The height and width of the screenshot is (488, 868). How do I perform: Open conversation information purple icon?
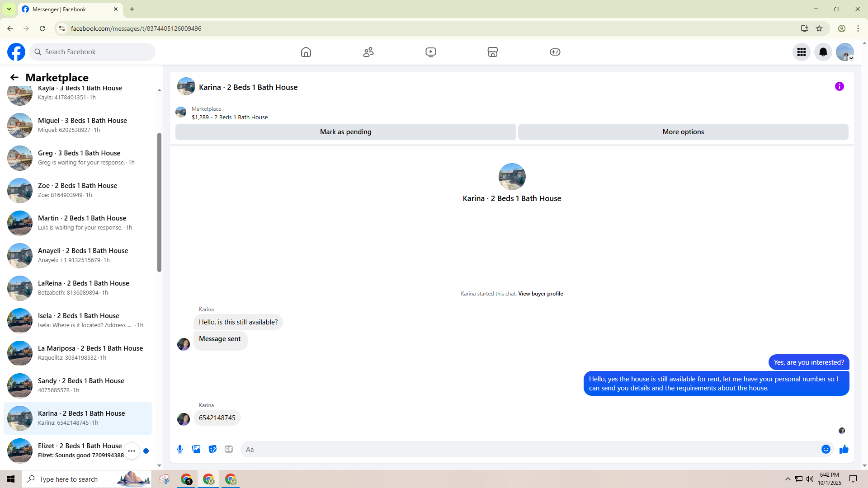(840, 86)
